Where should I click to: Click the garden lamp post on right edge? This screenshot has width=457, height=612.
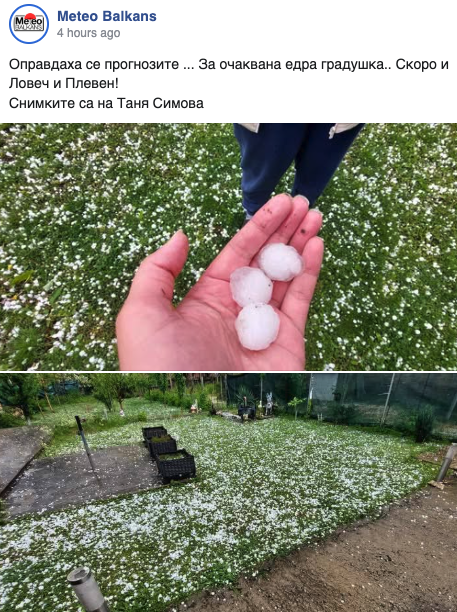(x=446, y=462)
